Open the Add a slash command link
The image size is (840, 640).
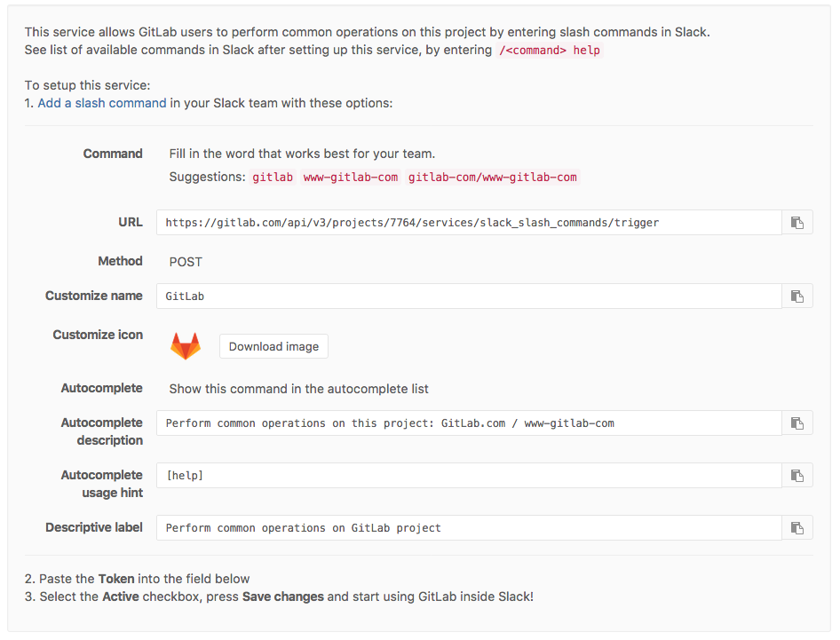coord(100,103)
